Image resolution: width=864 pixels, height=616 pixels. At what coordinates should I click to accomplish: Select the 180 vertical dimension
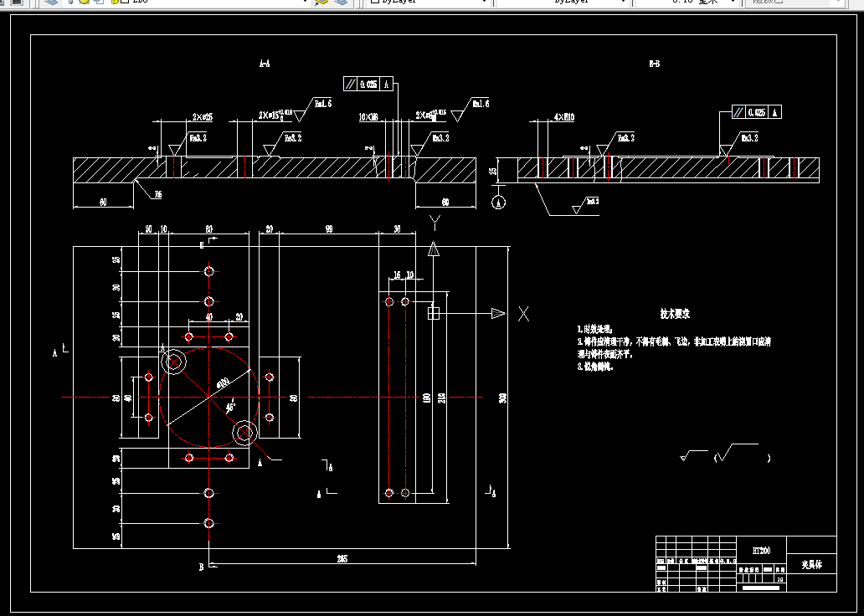point(426,398)
